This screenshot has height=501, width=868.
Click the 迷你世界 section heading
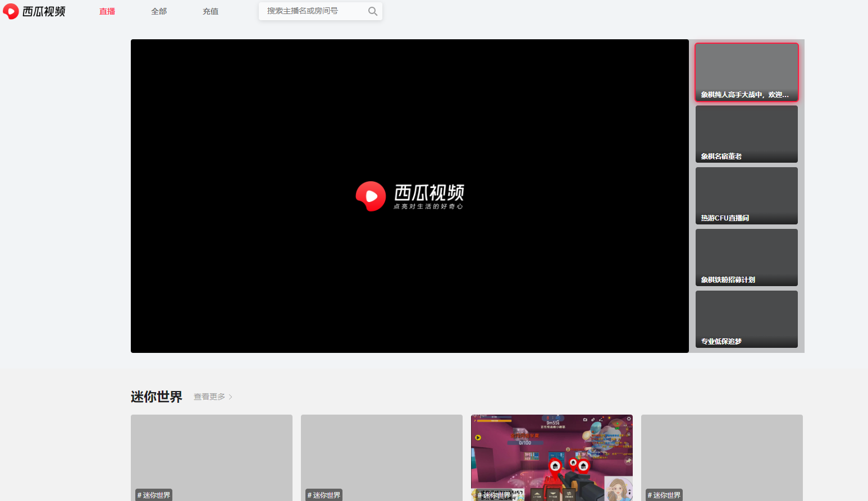tap(157, 397)
